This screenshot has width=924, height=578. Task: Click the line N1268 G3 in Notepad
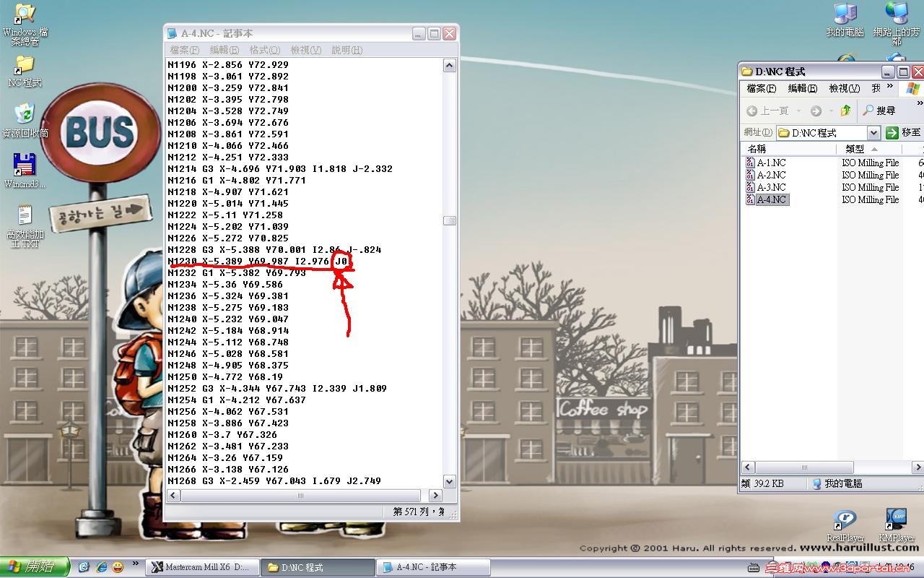pyautogui.click(x=274, y=480)
